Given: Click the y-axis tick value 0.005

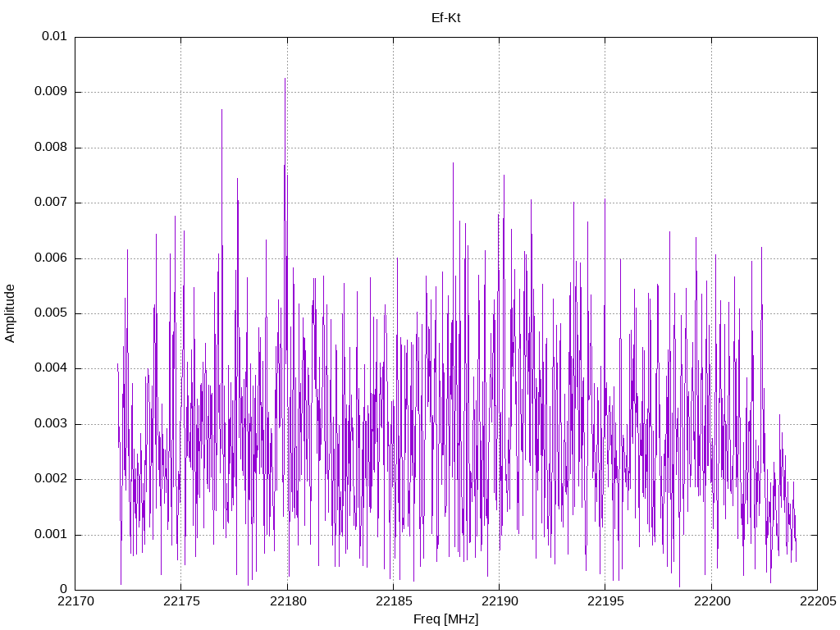Looking at the screenshot, I should [51, 313].
